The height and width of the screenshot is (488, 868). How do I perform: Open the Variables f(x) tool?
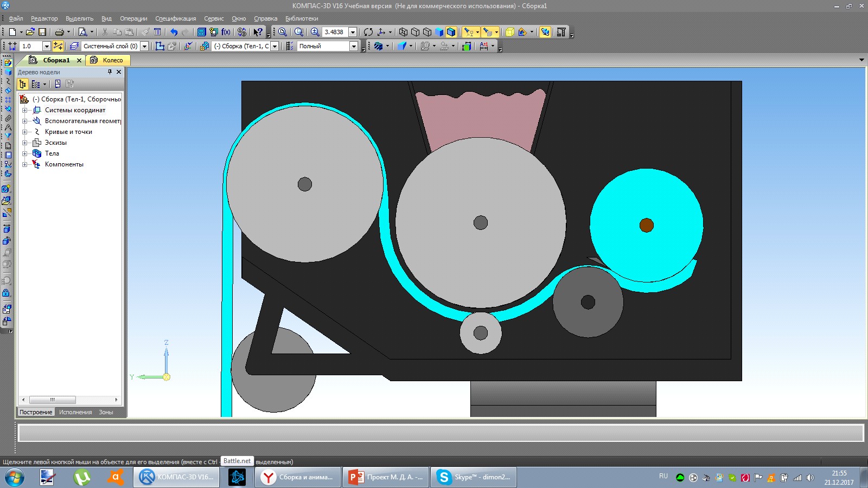(x=226, y=32)
